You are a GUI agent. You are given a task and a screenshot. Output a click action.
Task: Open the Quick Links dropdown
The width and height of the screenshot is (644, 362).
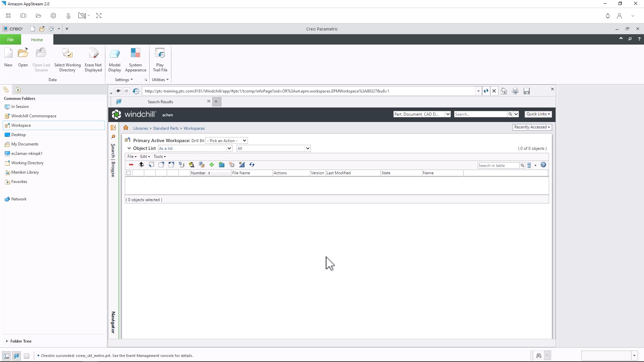click(538, 114)
